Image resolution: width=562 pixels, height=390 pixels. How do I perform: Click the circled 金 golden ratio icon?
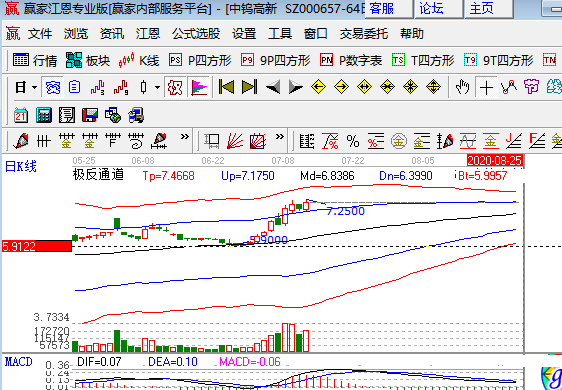(x=399, y=141)
